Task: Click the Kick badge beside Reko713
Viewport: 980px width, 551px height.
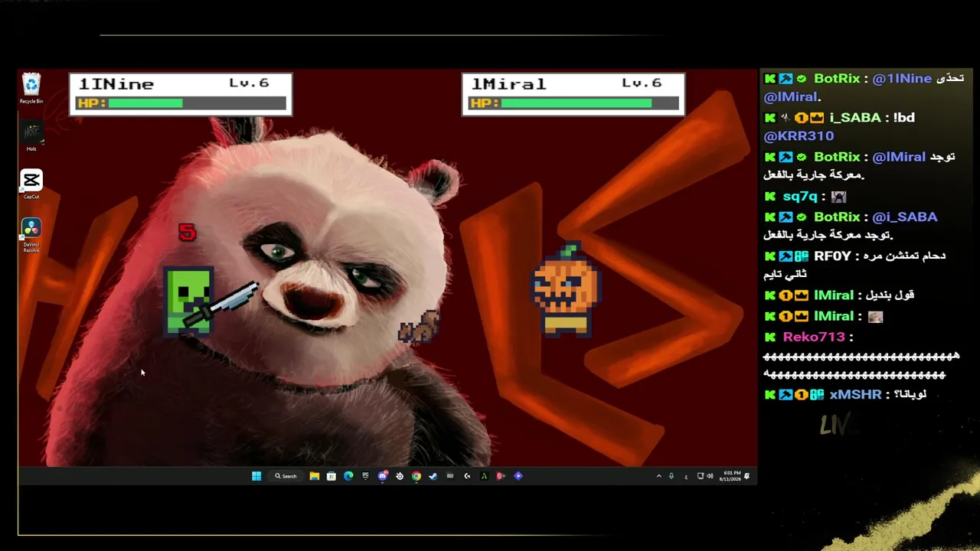Action: coord(770,337)
